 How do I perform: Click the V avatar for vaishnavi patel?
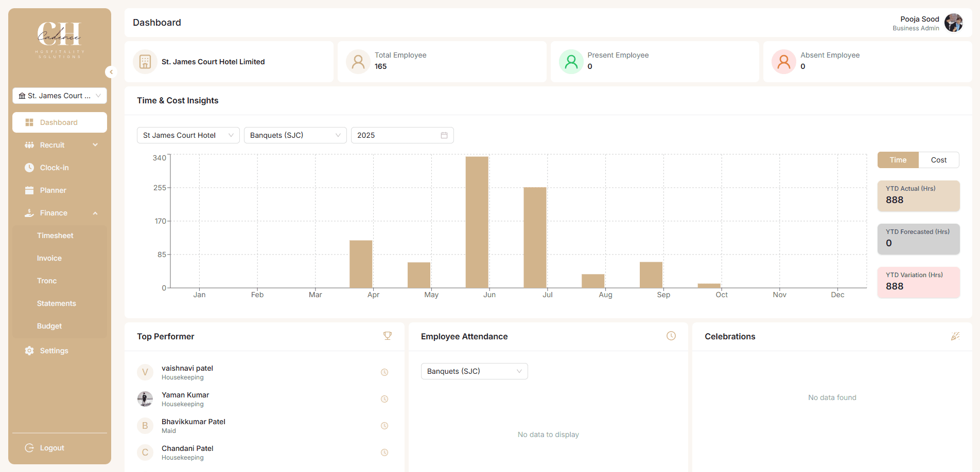[145, 372]
